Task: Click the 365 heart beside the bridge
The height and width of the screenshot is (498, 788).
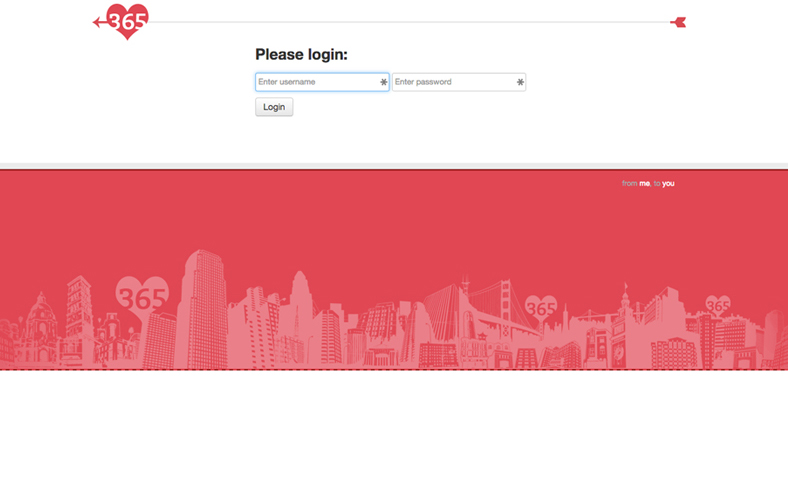Action: 541,309
